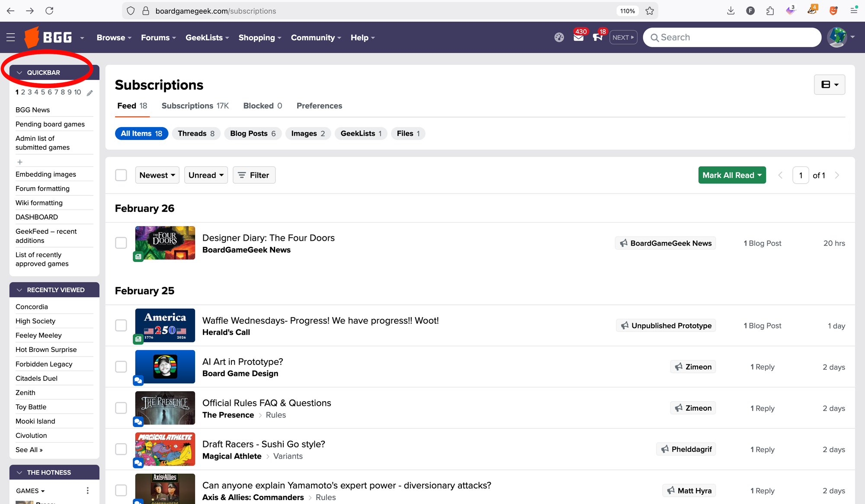This screenshot has height=504, width=865.
Task: Check the select-all checkbox above the feed
Action: [121, 175]
